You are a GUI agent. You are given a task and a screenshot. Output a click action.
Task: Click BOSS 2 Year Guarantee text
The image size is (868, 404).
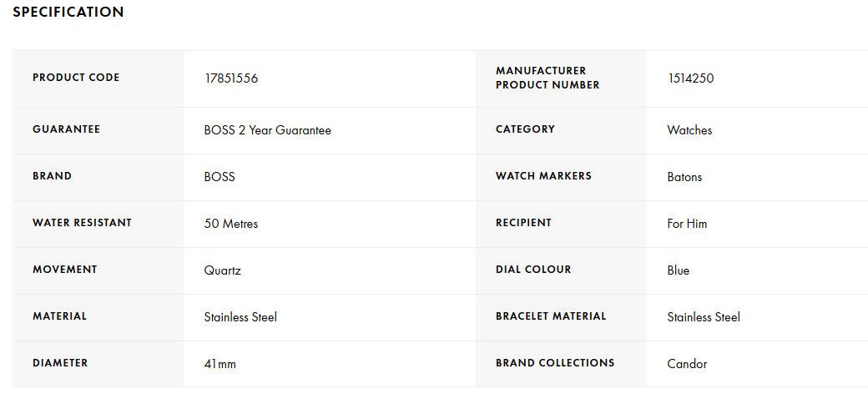pyautogui.click(x=267, y=130)
